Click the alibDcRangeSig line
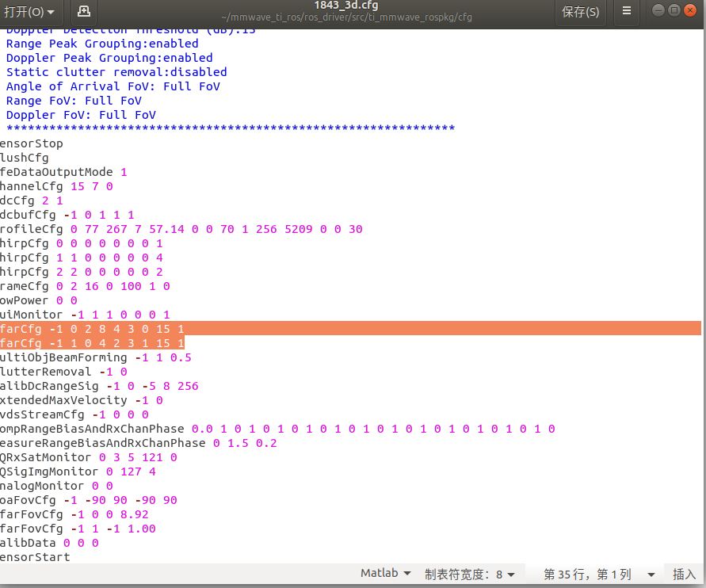Screen dimensions: 706x588 pyautogui.click(x=100, y=386)
